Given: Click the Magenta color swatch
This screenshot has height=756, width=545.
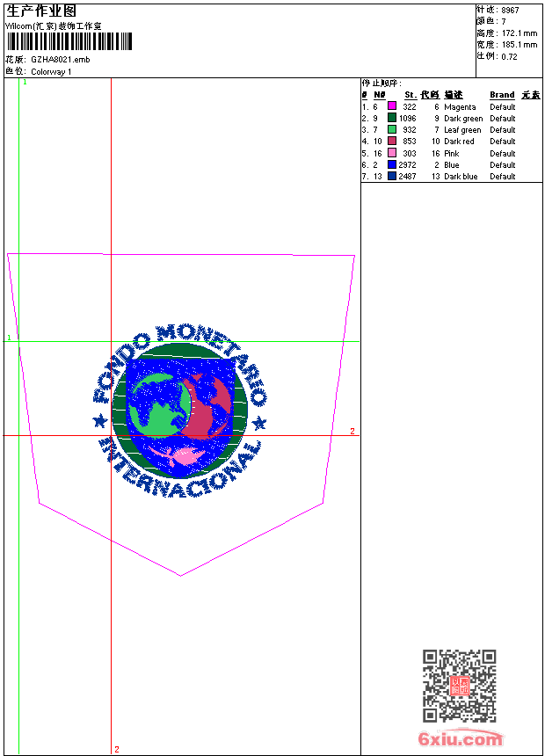Looking at the screenshot, I should [x=392, y=106].
